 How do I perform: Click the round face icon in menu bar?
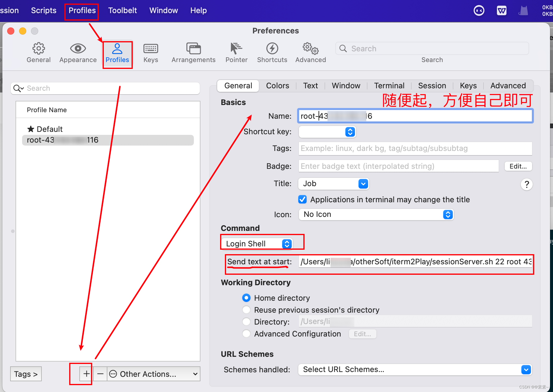click(479, 11)
